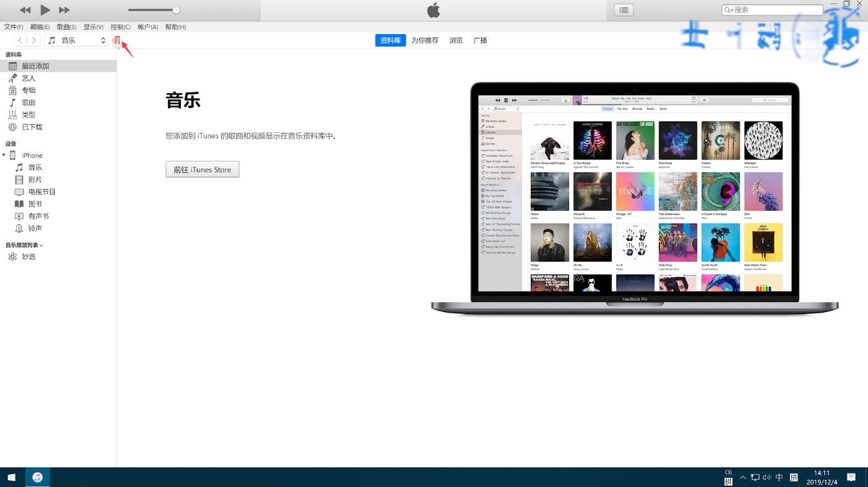Adjust the volume slider knob
Image resolution: width=868 pixels, height=487 pixels.
176,10
